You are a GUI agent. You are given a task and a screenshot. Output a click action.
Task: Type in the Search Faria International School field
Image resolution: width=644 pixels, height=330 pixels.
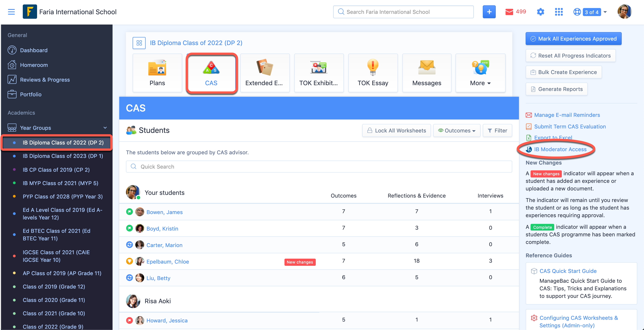pos(403,12)
